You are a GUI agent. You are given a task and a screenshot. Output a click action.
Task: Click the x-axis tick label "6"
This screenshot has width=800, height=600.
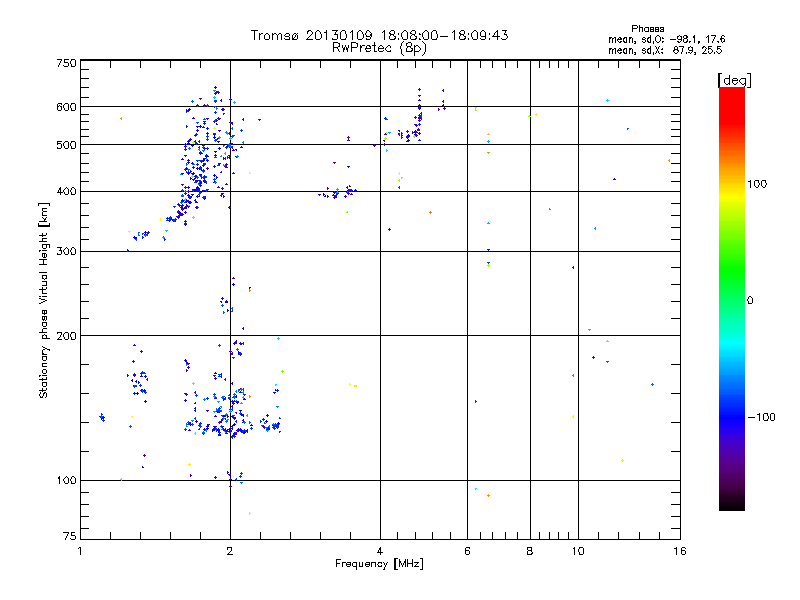[467, 551]
